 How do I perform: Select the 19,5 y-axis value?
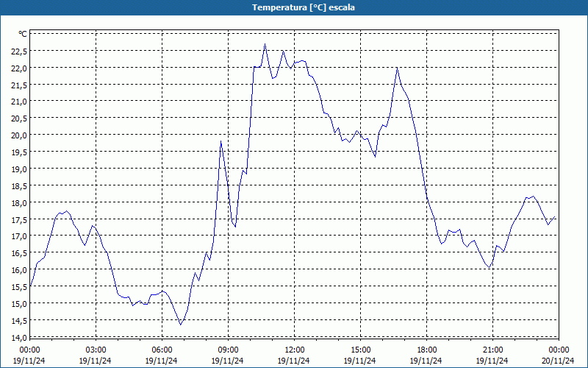(x=19, y=152)
